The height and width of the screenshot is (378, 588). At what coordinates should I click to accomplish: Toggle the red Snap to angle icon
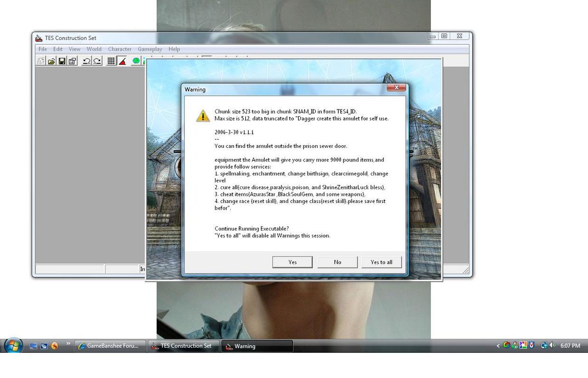tap(122, 61)
